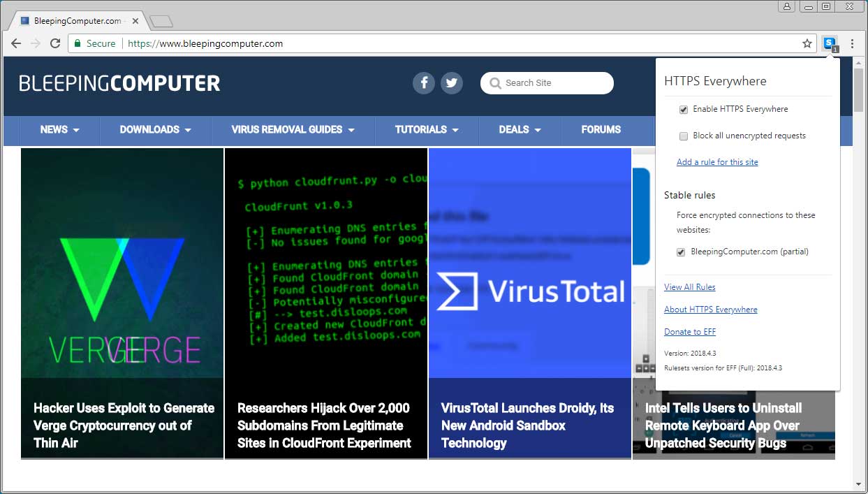The image size is (868, 494).
Task: Disable the Enable HTTPS Everywhere checkbox
Action: pyautogui.click(x=684, y=110)
